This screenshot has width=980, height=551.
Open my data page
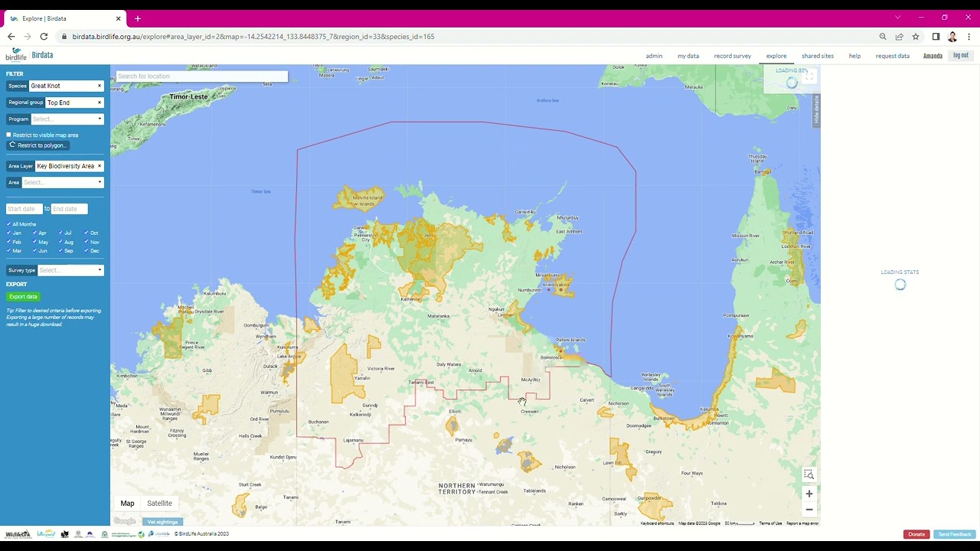[688, 56]
